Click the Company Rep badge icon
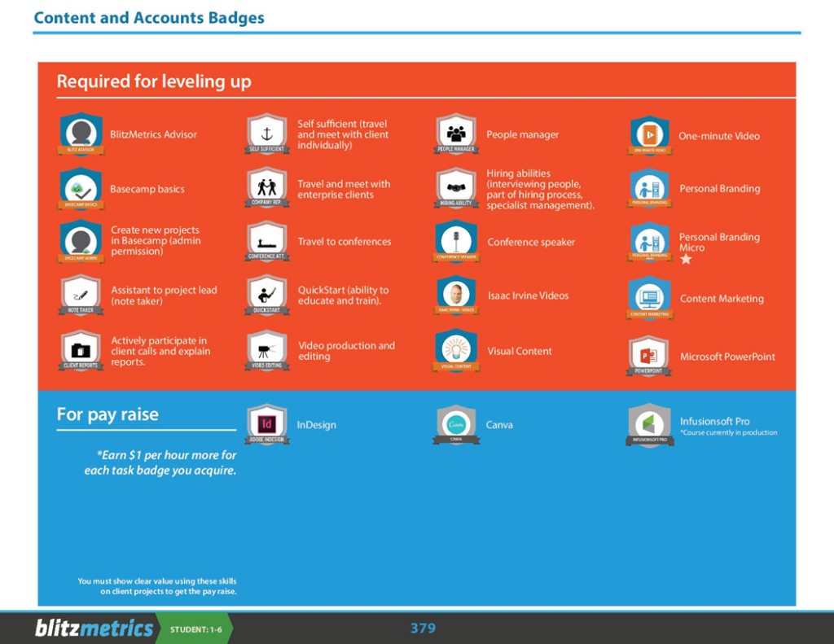The width and height of the screenshot is (834, 644). pyautogui.click(x=267, y=188)
